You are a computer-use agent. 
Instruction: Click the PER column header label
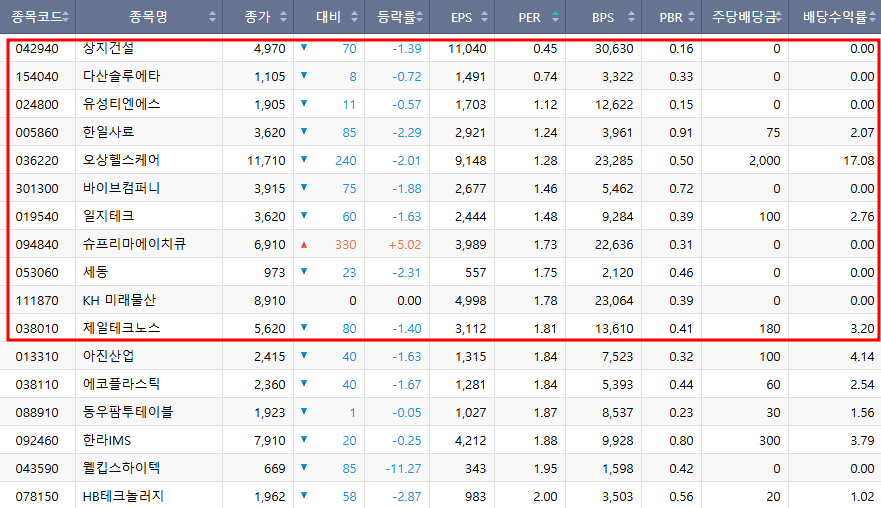coord(529,17)
